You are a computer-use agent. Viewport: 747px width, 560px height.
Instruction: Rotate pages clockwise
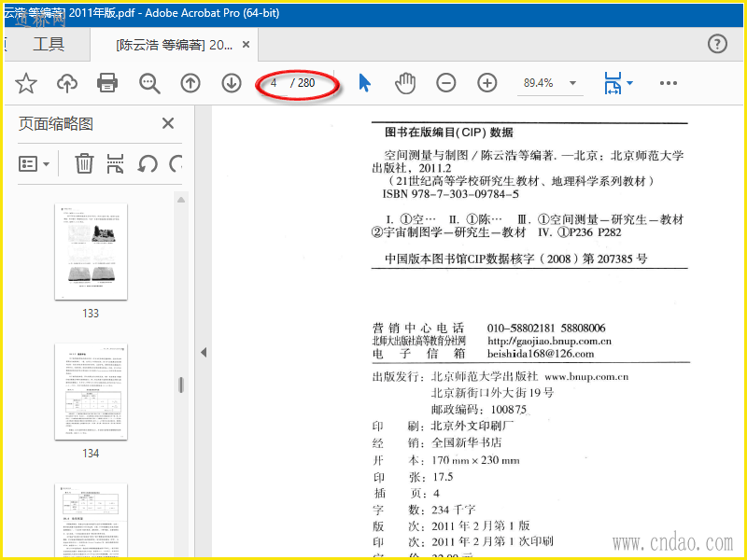coord(176,164)
